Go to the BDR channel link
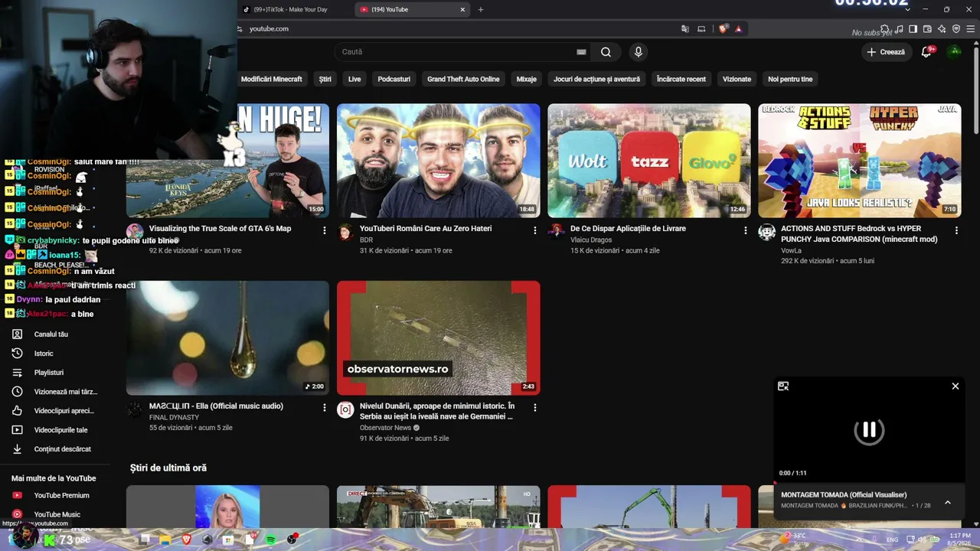Screen dimensions: 980x551 [367, 240]
